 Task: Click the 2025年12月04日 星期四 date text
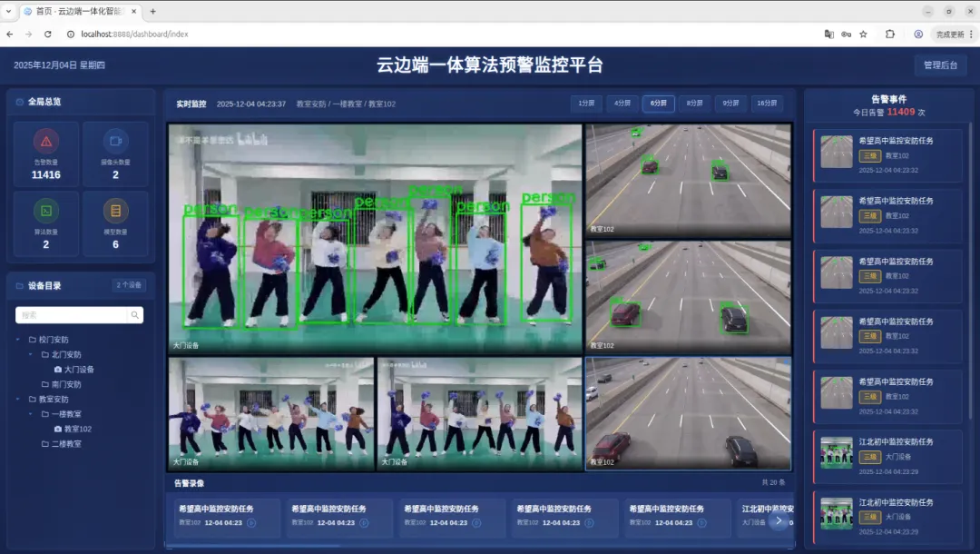pos(59,65)
